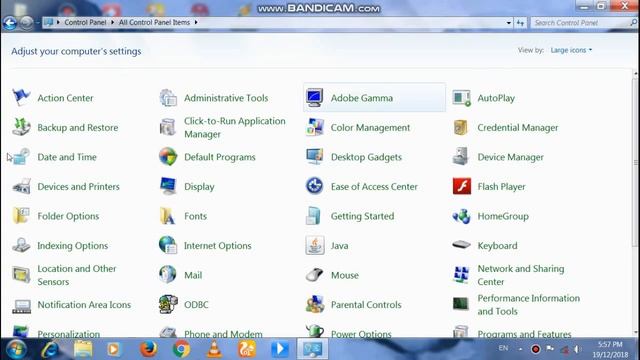
Task: Open Backup and Restore icon
Action: pyautogui.click(x=21, y=127)
